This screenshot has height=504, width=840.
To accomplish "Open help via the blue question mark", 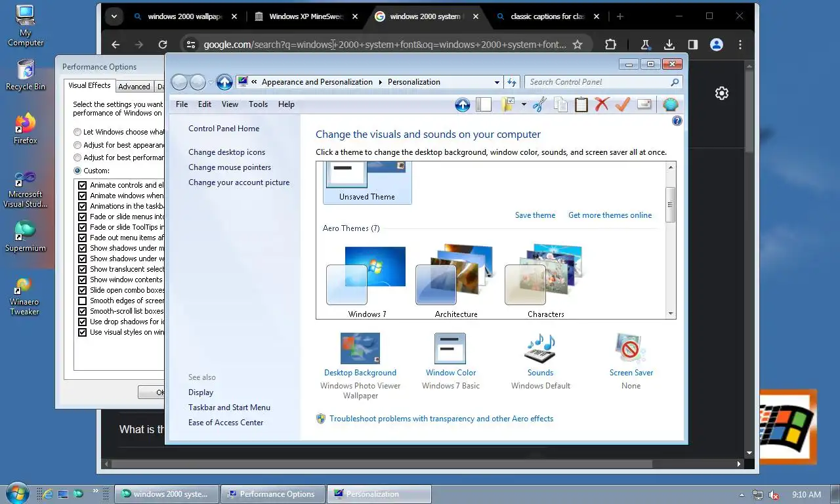I will coord(677,121).
